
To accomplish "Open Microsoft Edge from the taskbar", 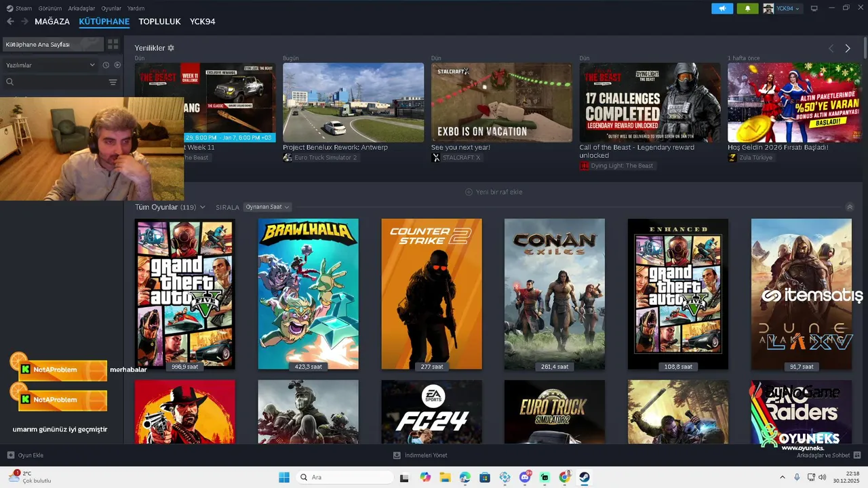I will (x=465, y=477).
